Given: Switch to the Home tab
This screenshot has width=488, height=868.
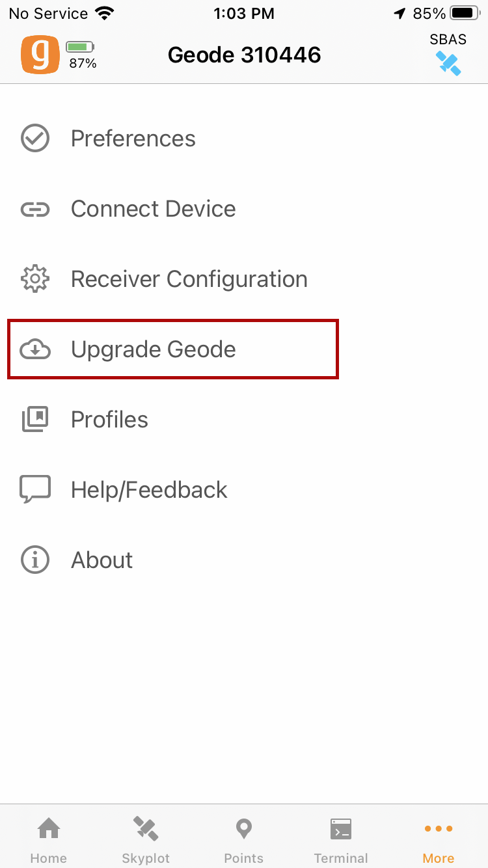Looking at the screenshot, I should [x=49, y=839].
